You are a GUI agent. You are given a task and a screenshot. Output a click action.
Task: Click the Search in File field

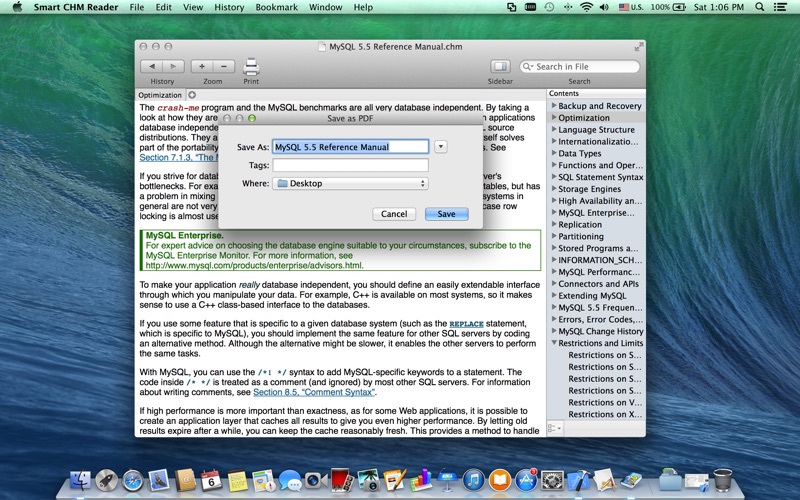click(x=580, y=66)
